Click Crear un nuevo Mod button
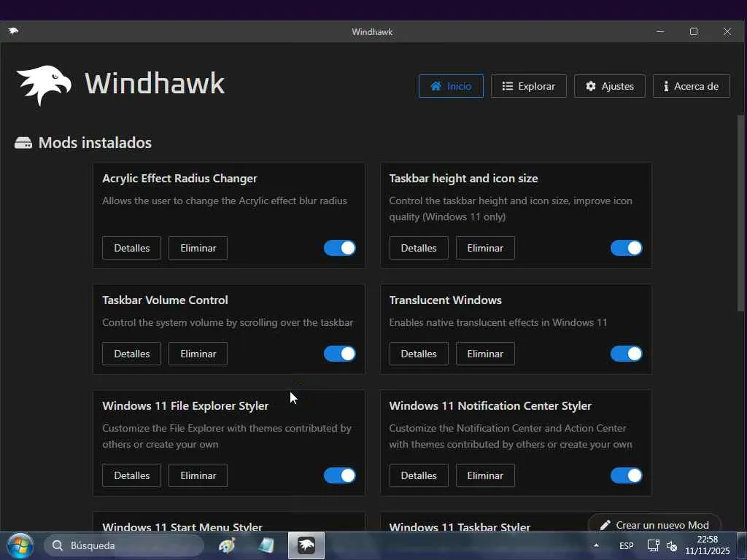747x560 pixels. [654, 525]
